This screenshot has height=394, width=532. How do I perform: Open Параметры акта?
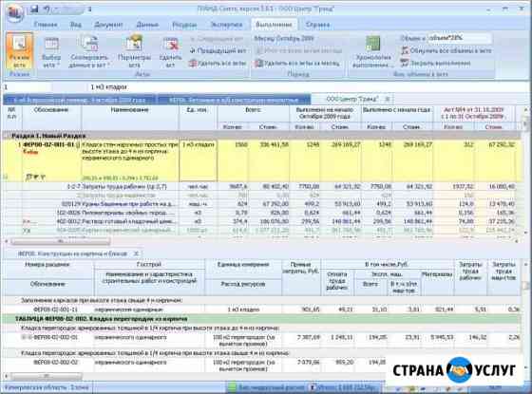134,51
